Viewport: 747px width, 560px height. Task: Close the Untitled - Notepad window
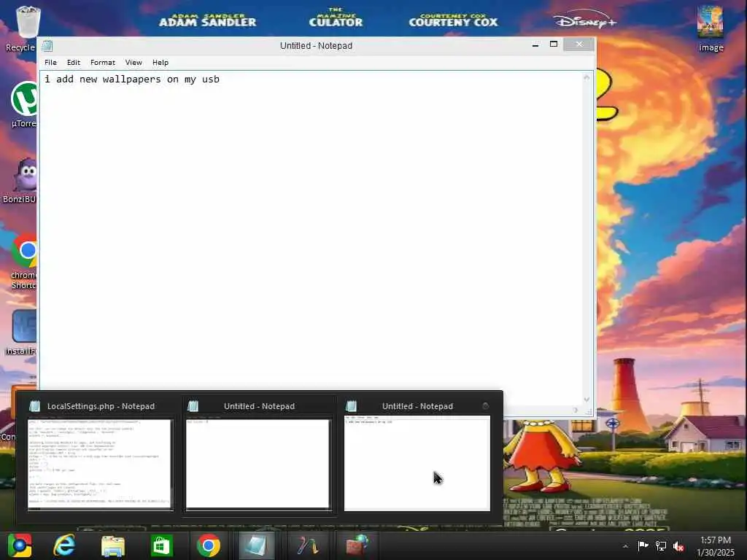(x=578, y=44)
